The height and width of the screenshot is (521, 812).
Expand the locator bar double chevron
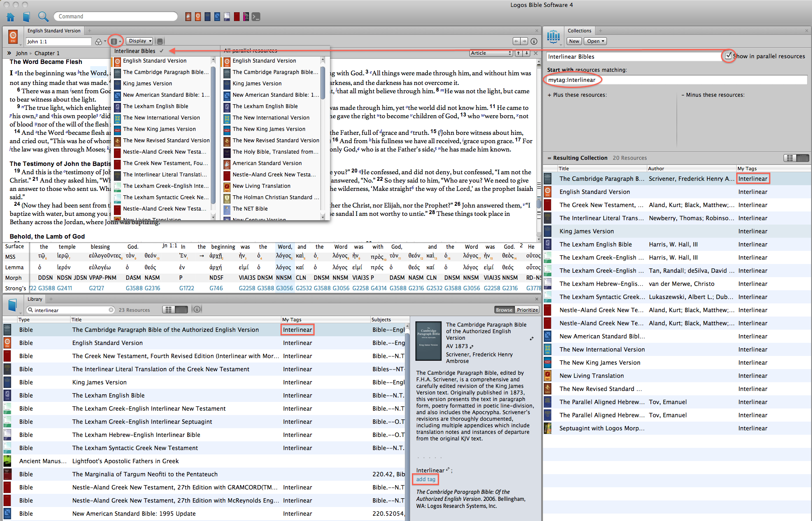pos(9,53)
